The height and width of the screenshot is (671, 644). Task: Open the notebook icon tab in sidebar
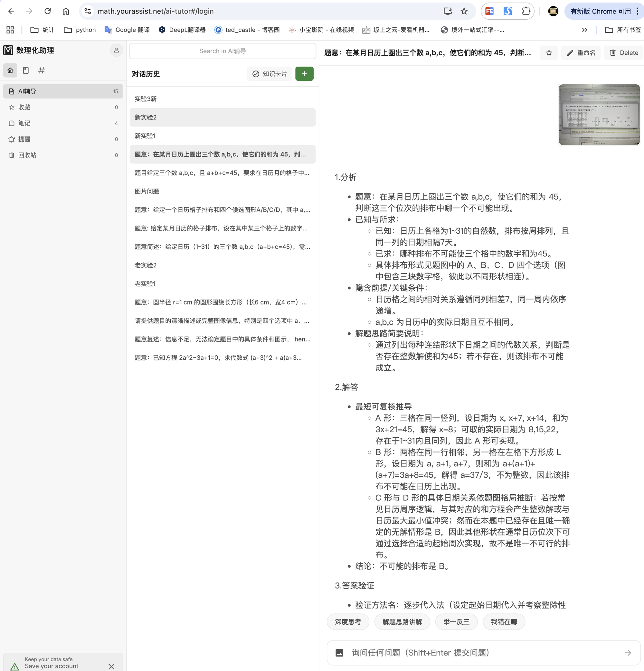pos(26,70)
